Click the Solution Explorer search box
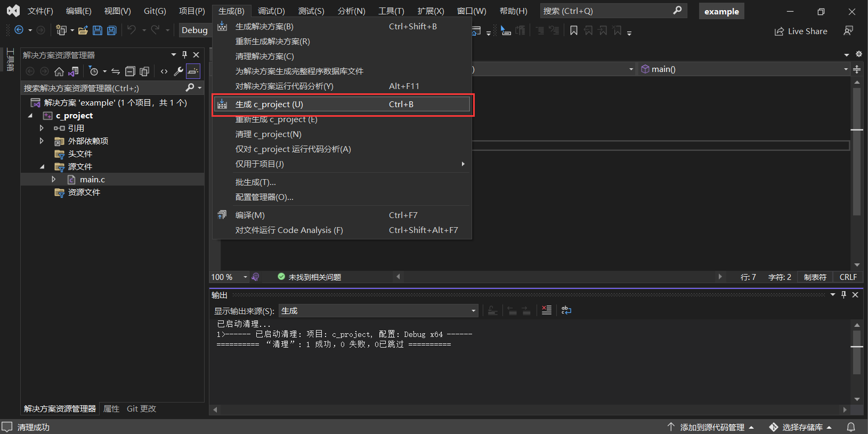The height and width of the screenshot is (434, 868). point(104,88)
